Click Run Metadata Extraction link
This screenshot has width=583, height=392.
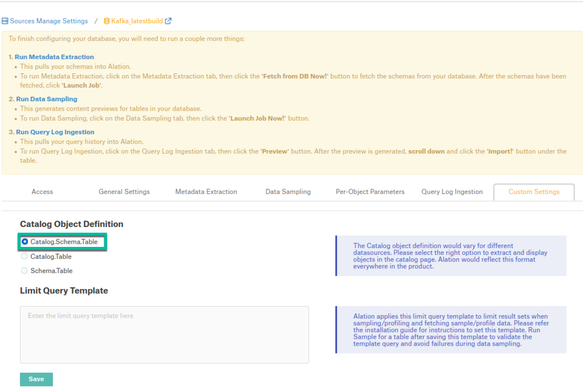tap(54, 57)
